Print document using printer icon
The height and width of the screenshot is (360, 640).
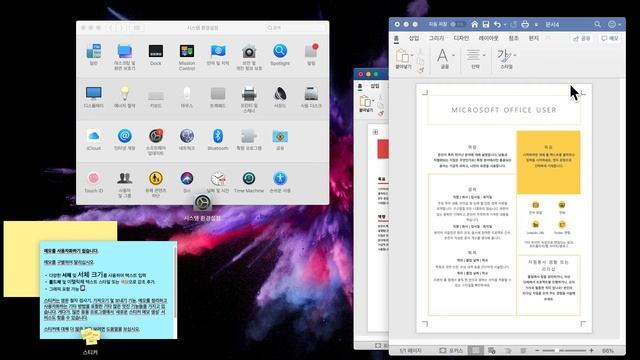[525, 24]
